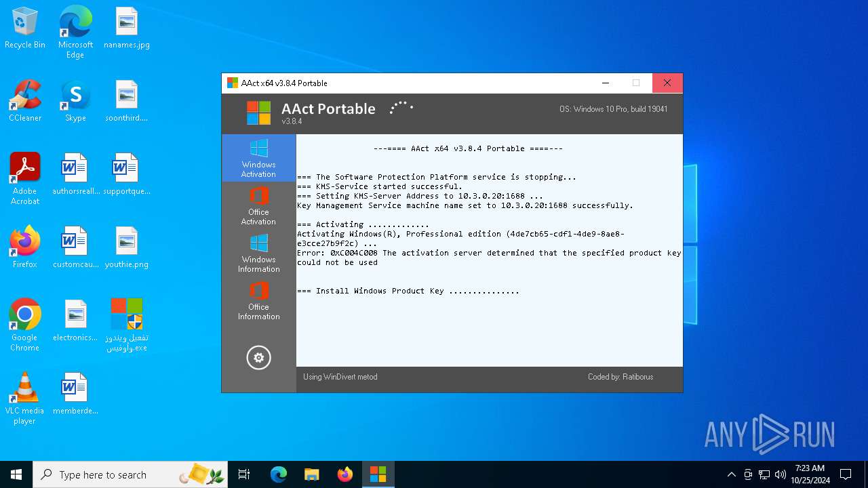
Task: Show hidden system tray icons
Action: tap(731, 474)
